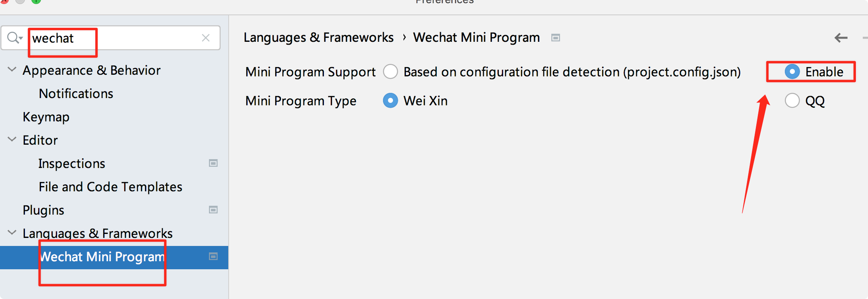Choose QQ mini program type

pos(792,100)
